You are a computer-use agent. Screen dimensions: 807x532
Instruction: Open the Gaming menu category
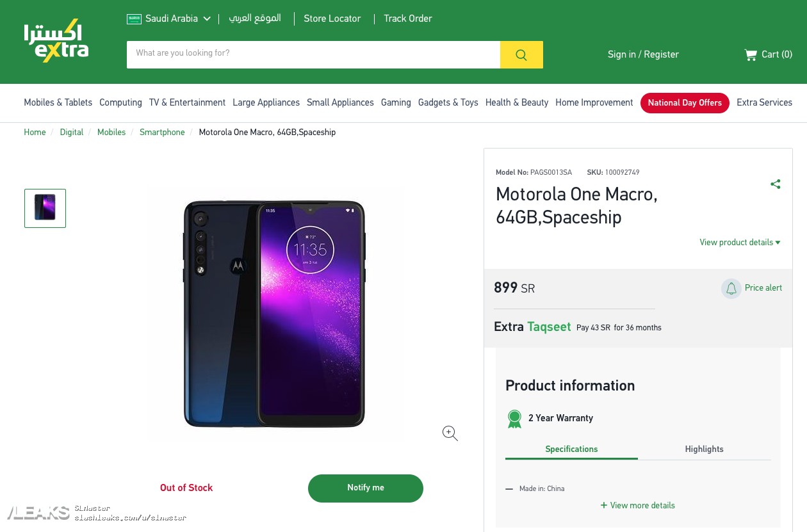[x=396, y=102]
